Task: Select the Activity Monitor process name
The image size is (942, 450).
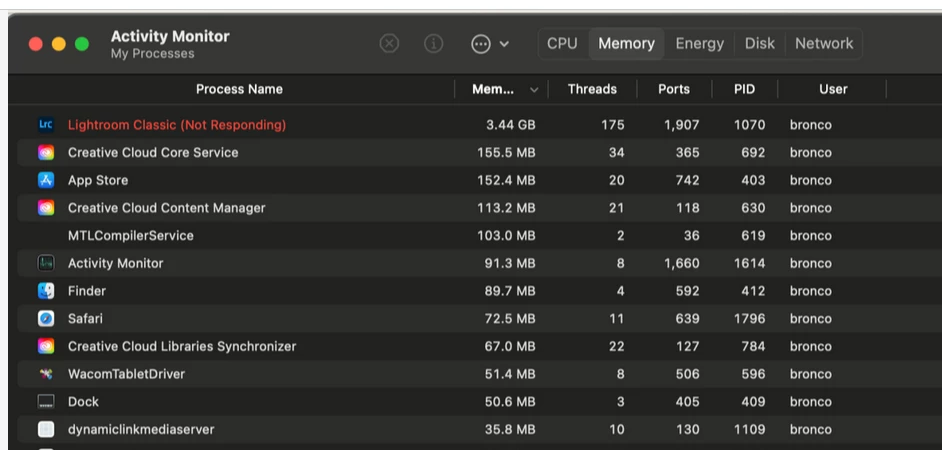Action: click(x=115, y=263)
